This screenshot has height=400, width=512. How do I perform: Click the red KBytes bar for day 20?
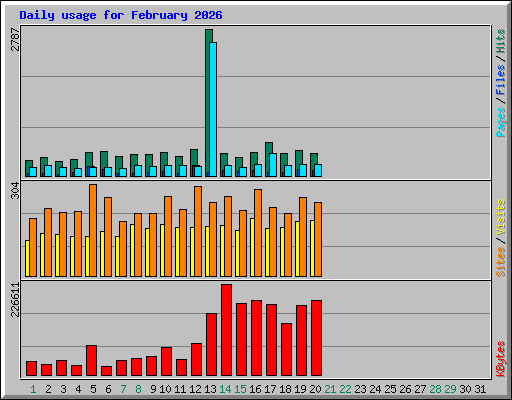click(316, 338)
